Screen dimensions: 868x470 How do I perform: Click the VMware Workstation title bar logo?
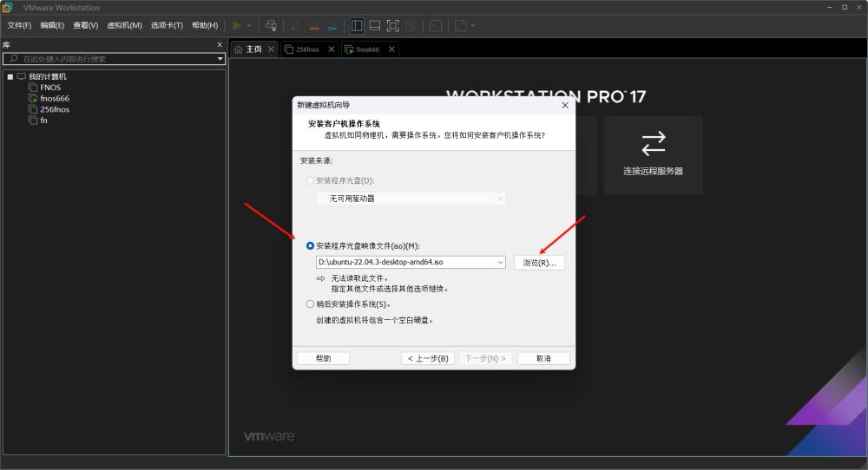(7, 7)
